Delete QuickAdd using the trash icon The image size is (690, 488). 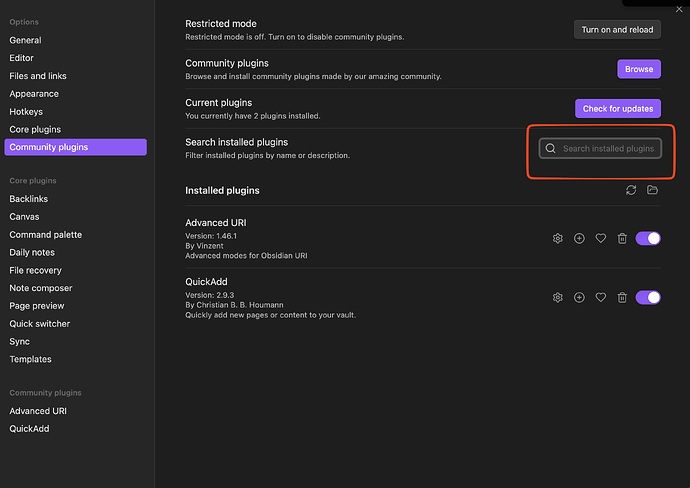click(622, 297)
